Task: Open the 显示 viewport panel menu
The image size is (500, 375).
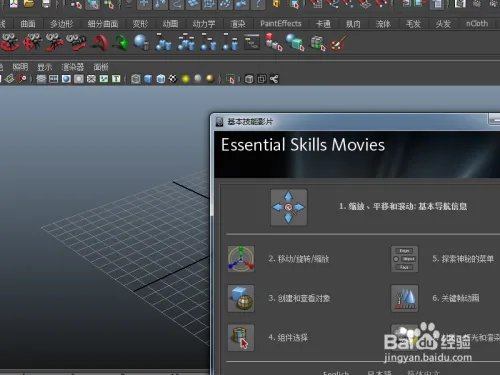Action: (44, 67)
